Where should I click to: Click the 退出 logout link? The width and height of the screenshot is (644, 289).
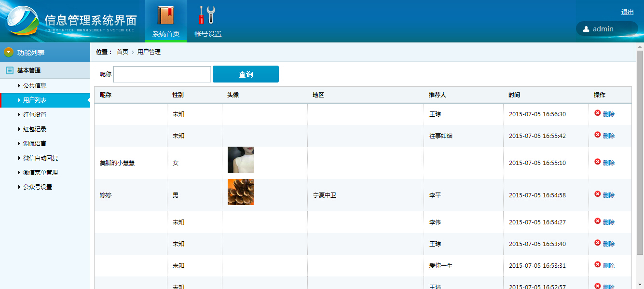627,13
